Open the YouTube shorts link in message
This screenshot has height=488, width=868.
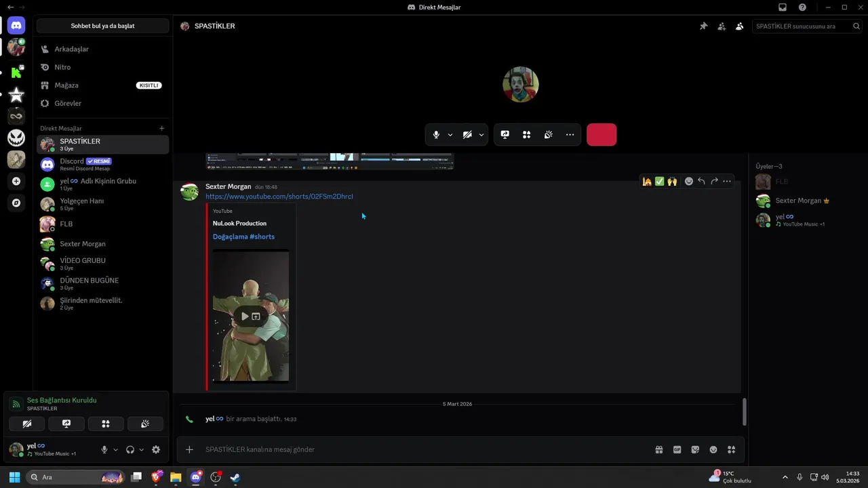coord(279,197)
